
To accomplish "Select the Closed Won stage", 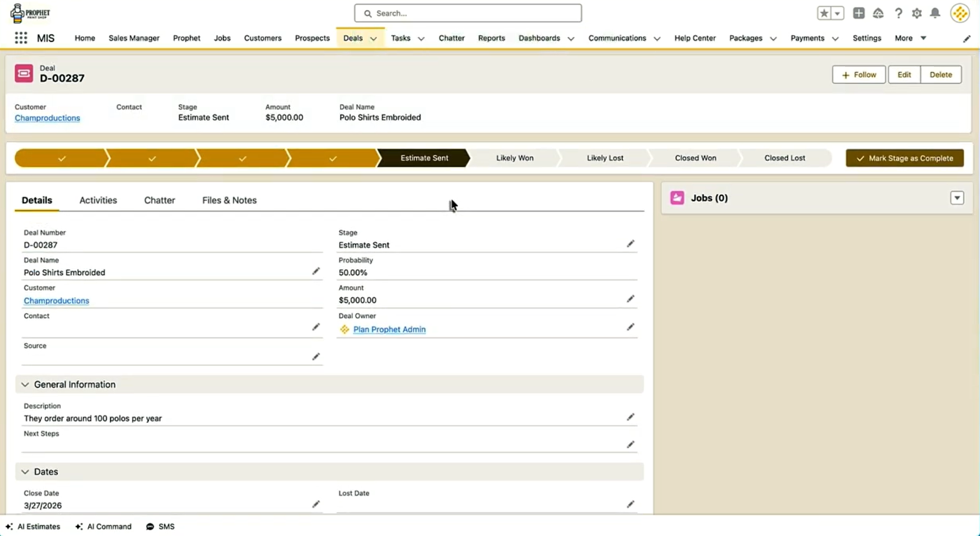I will pos(695,158).
